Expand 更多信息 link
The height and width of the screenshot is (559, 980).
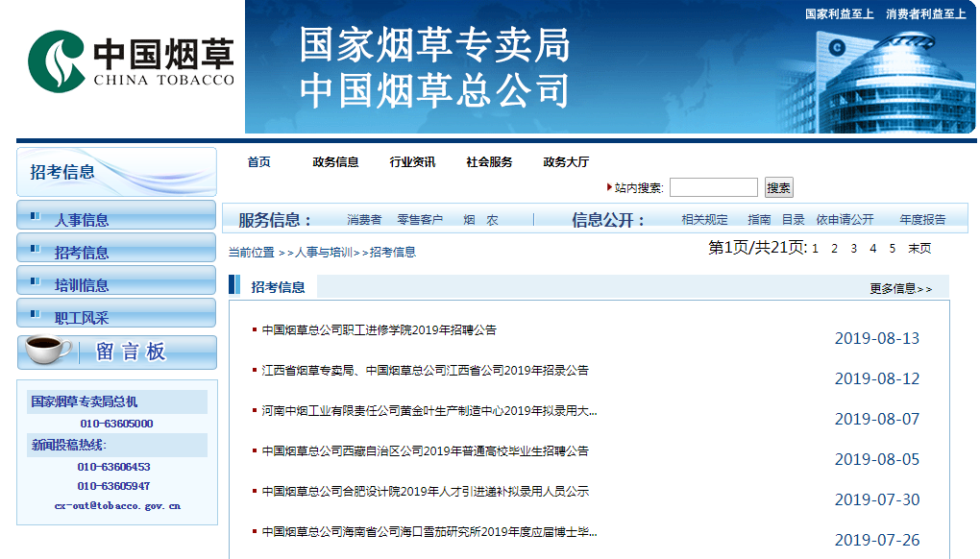pos(899,288)
